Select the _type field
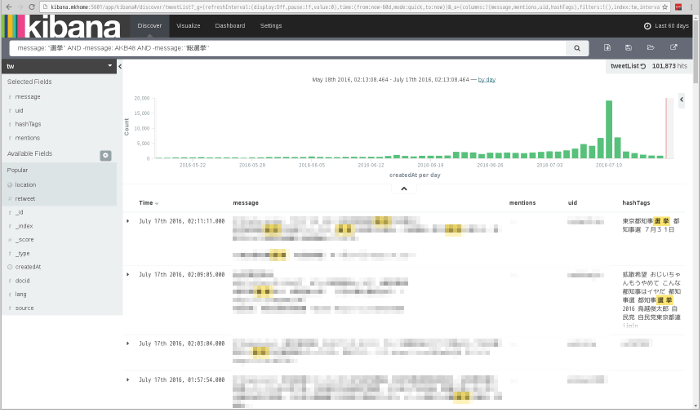The height and width of the screenshot is (410, 700). tap(23, 253)
